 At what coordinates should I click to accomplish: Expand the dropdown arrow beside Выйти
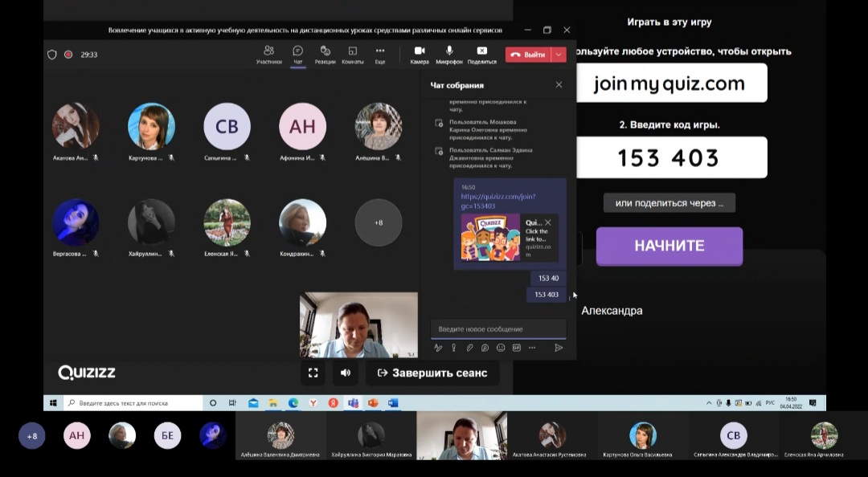click(x=559, y=55)
